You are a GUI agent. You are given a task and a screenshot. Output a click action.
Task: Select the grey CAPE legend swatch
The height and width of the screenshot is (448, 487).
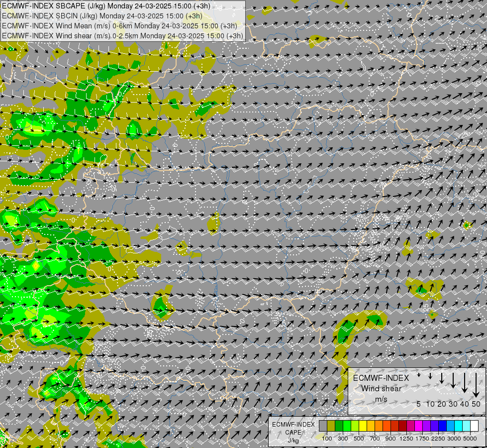click(323, 426)
